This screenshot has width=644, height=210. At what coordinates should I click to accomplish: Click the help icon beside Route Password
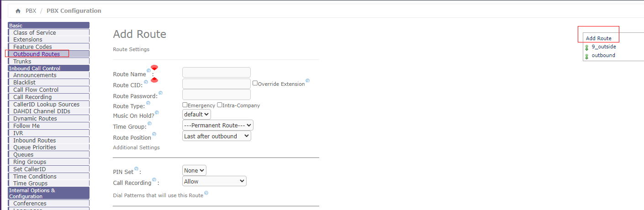click(x=160, y=93)
